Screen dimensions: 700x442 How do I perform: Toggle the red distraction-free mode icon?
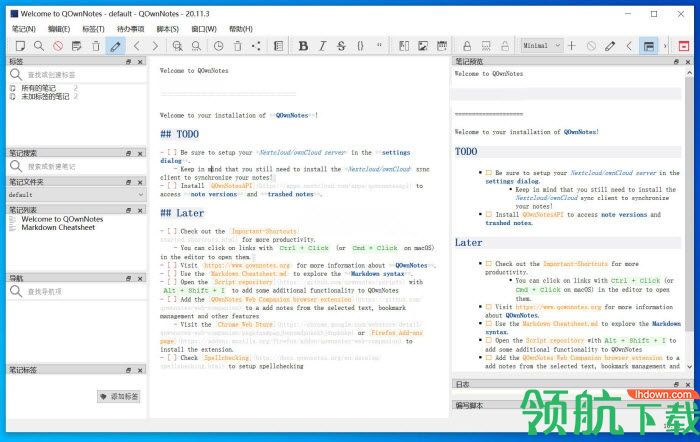click(683, 46)
